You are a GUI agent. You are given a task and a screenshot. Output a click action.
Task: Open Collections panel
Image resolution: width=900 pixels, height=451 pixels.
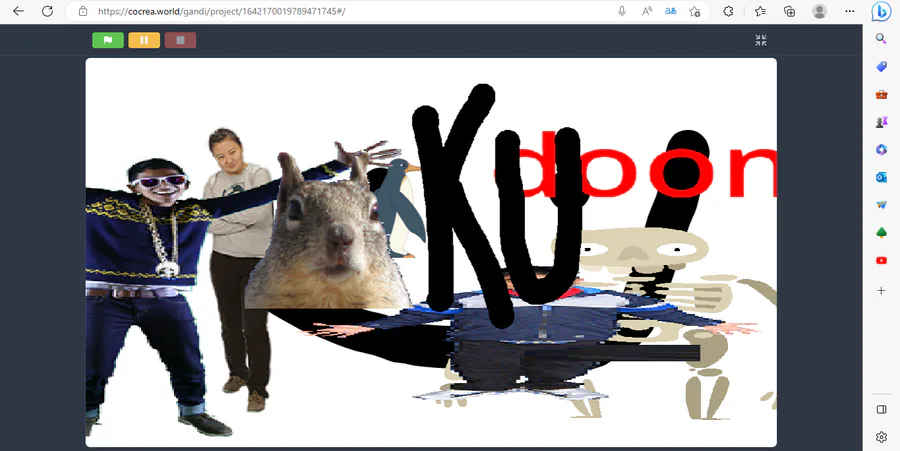790,11
